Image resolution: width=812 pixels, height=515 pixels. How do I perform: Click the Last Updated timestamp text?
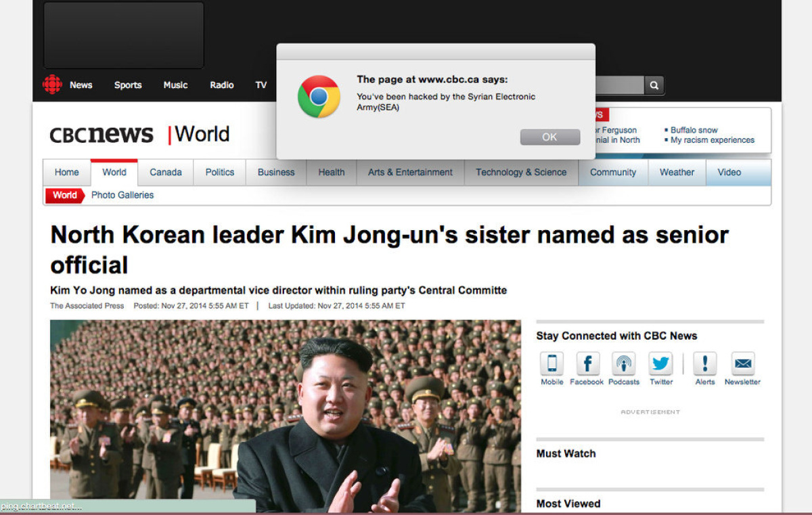337,306
